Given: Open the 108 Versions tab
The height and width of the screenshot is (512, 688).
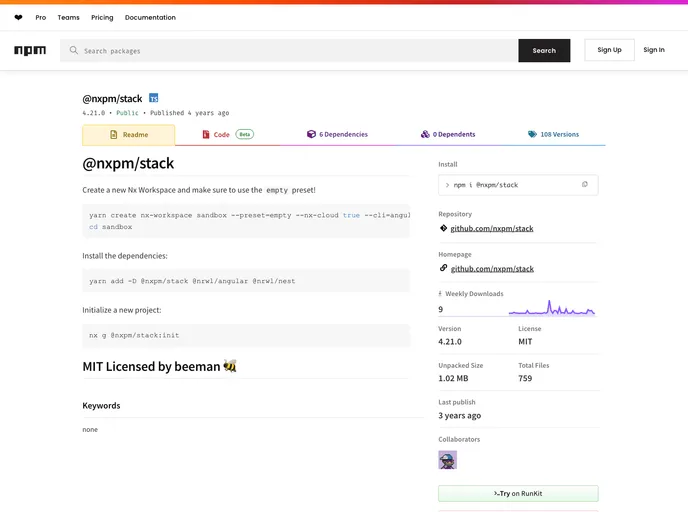Looking at the screenshot, I should [x=553, y=134].
